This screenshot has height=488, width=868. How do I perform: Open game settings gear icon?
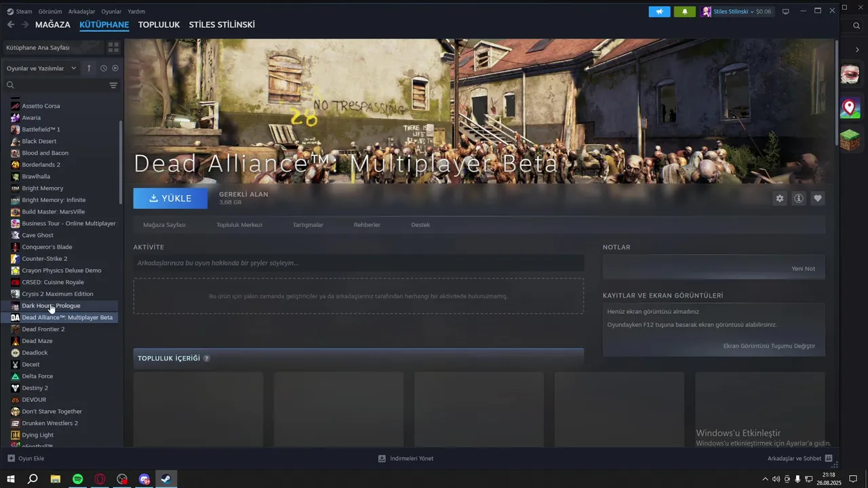[x=780, y=199]
